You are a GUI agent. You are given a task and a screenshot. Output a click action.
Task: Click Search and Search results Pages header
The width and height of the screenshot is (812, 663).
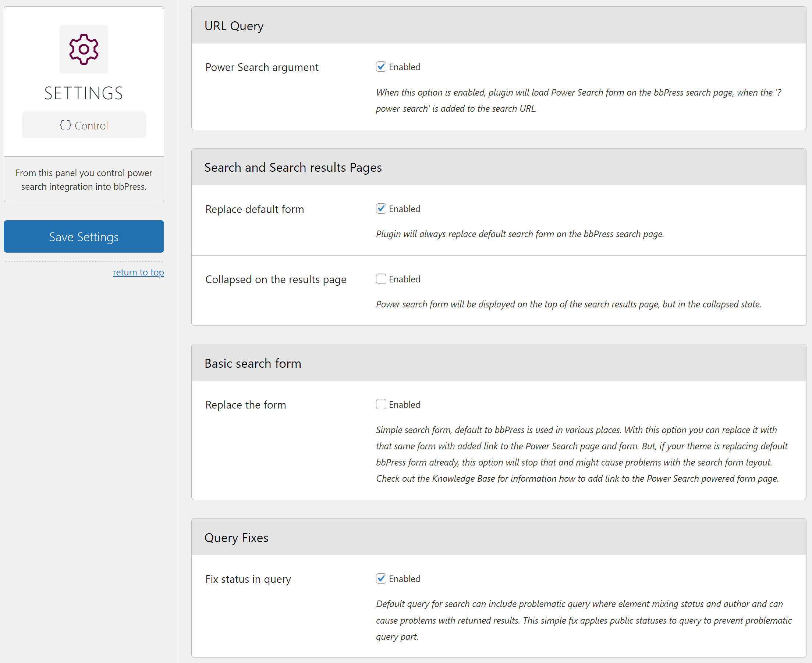tap(293, 167)
